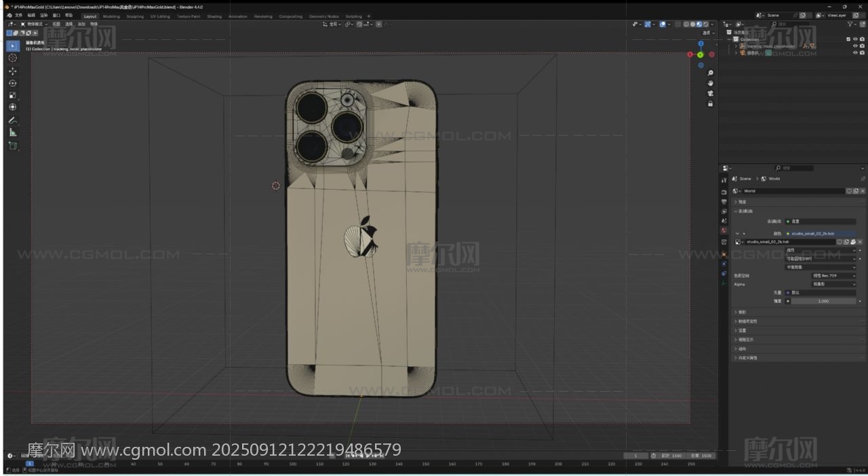
Task: Open the 全局 transform orientation dropdown
Action: pyautogui.click(x=332, y=24)
